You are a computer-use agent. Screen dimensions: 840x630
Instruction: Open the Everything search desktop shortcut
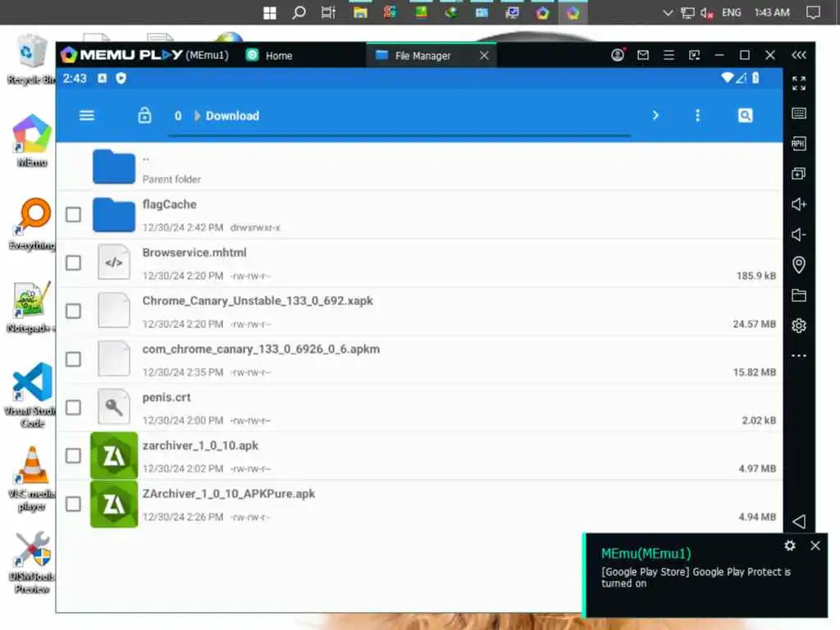[32, 224]
